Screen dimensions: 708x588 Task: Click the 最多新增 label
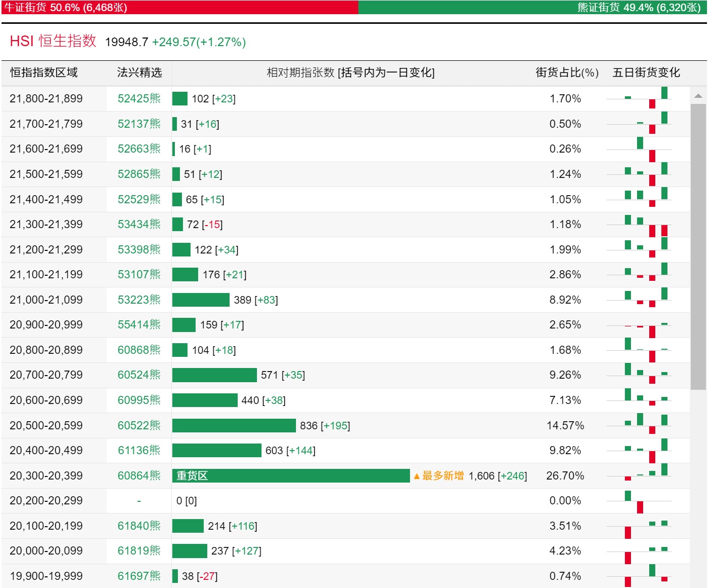coord(439,475)
